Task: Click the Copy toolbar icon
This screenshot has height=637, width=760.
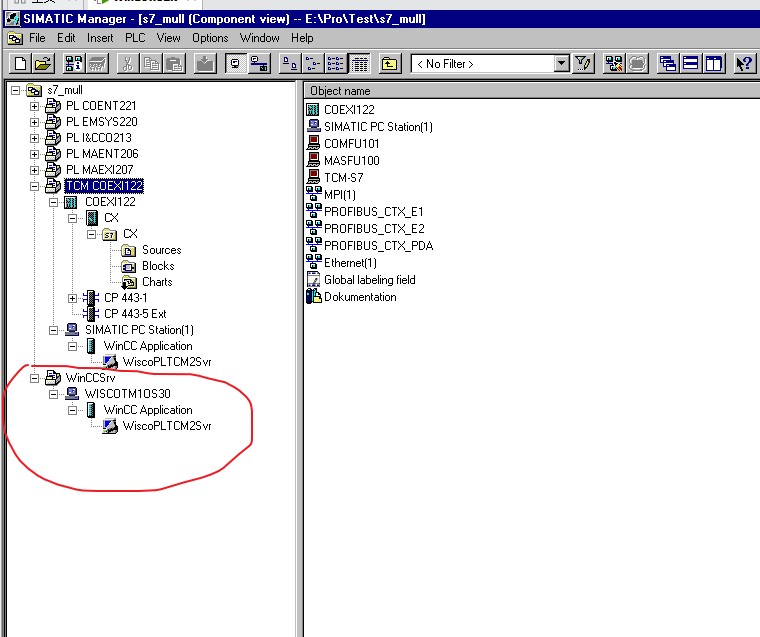Action: pos(151,64)
